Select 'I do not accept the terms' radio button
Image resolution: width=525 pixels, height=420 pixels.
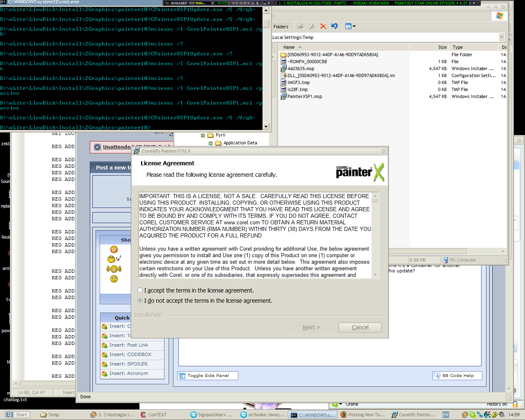tap(140, 301)
